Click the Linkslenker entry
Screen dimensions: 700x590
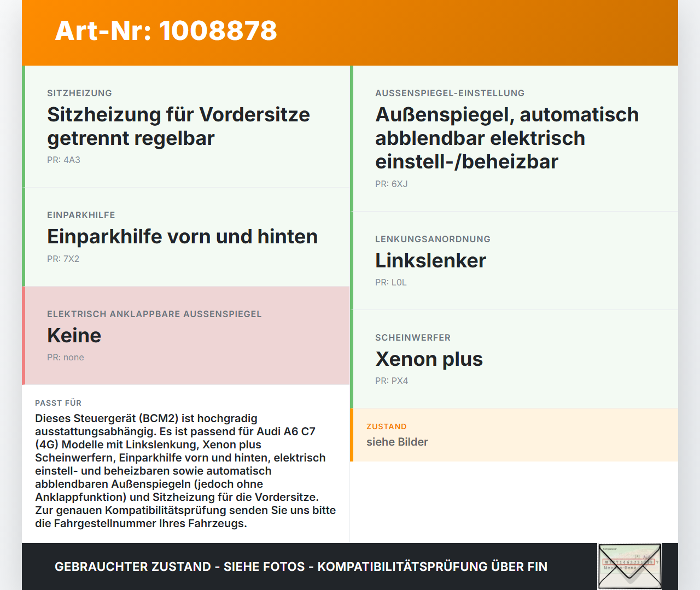point(430,261)
